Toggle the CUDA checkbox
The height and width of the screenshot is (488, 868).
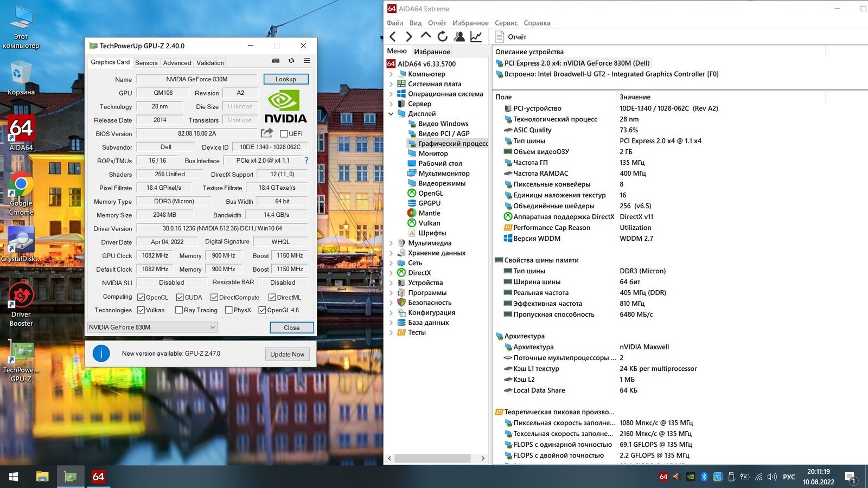coord(180,297)
